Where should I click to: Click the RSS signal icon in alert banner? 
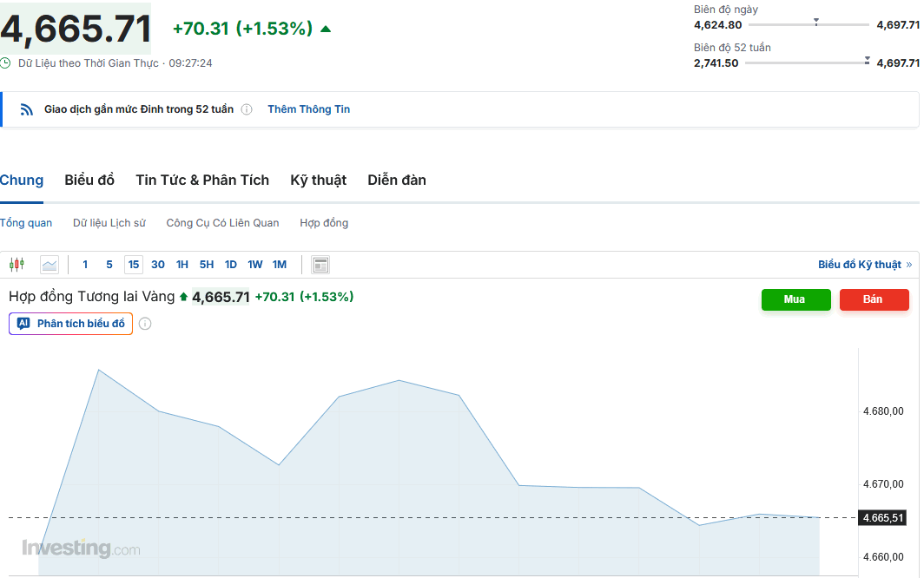(27, 109)
